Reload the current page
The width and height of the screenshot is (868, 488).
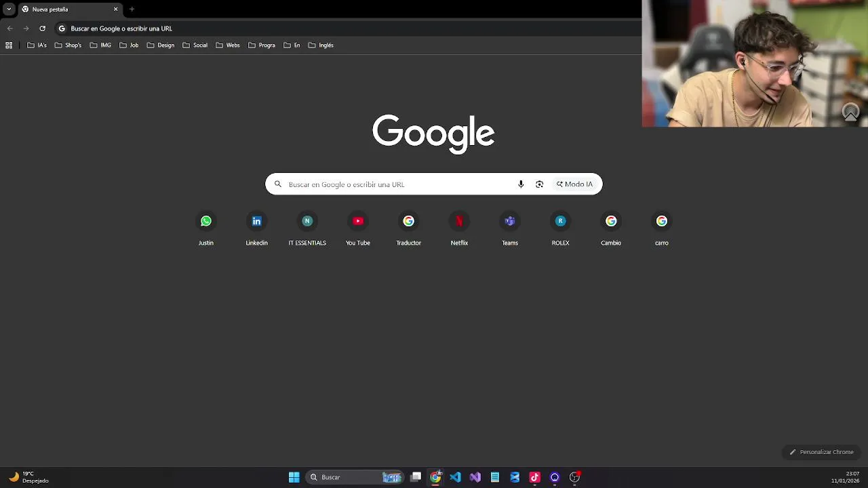(42, 28)
